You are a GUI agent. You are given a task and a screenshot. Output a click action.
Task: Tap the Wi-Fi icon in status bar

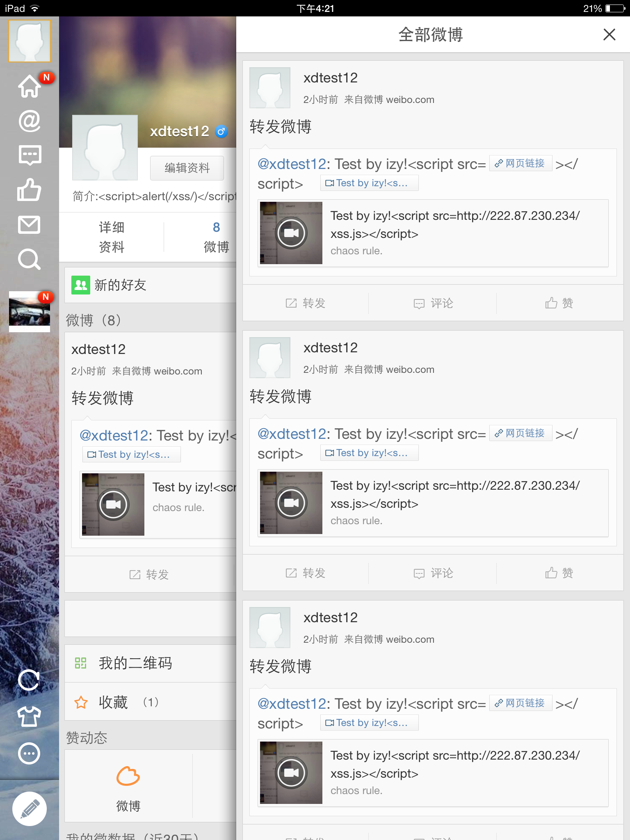pos(35,8)
